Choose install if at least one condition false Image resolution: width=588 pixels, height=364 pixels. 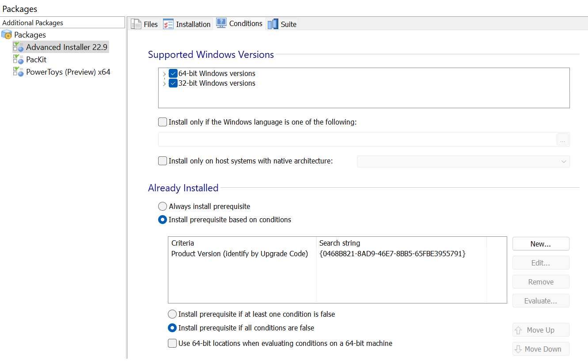pos(172,314)
